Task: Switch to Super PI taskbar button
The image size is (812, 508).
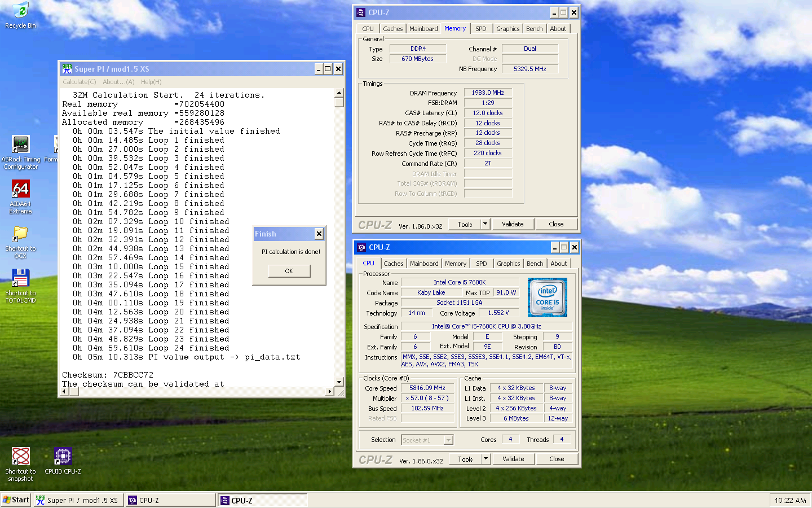Action: (78, 500)
